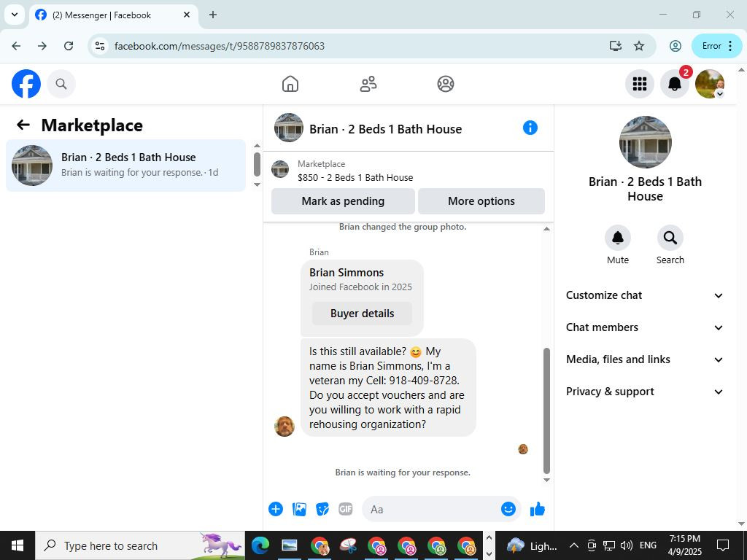
Task: Open conversation information icon
Action: 530,128
